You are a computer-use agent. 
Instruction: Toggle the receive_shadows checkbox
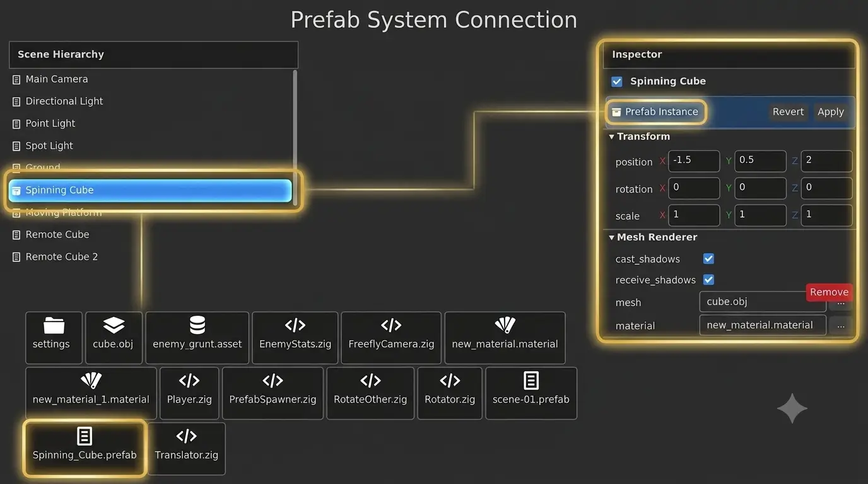tap(708, 279)
